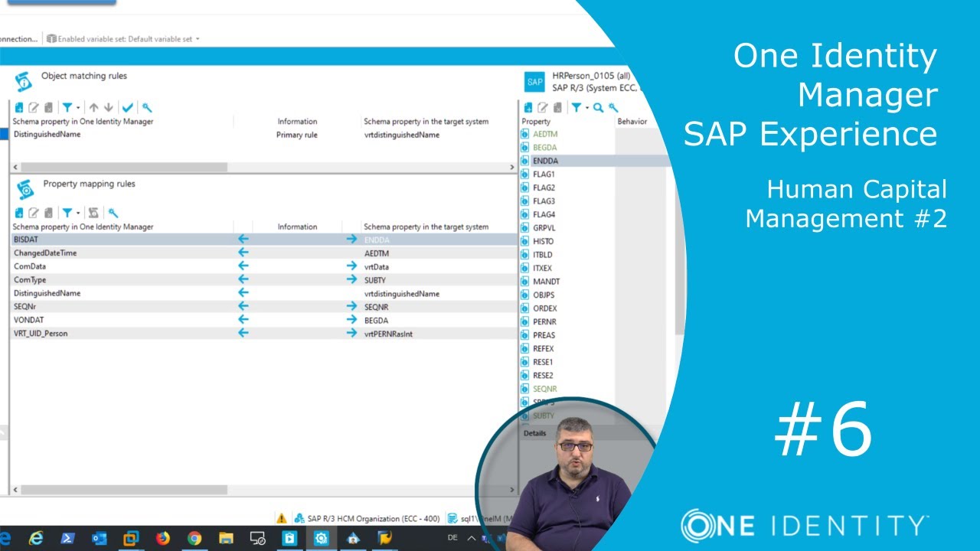Click the blue checkmark in Object matching rules toolbar

click(128, 108)
